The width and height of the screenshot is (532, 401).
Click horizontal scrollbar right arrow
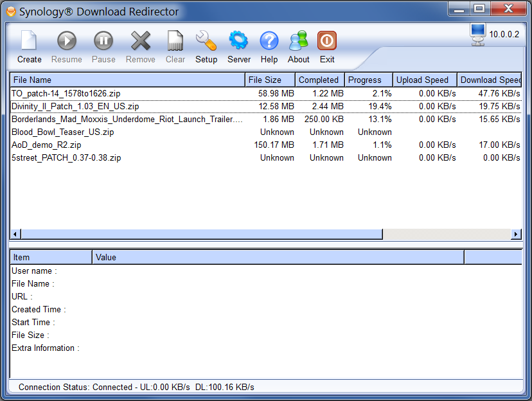pos(516,234)
